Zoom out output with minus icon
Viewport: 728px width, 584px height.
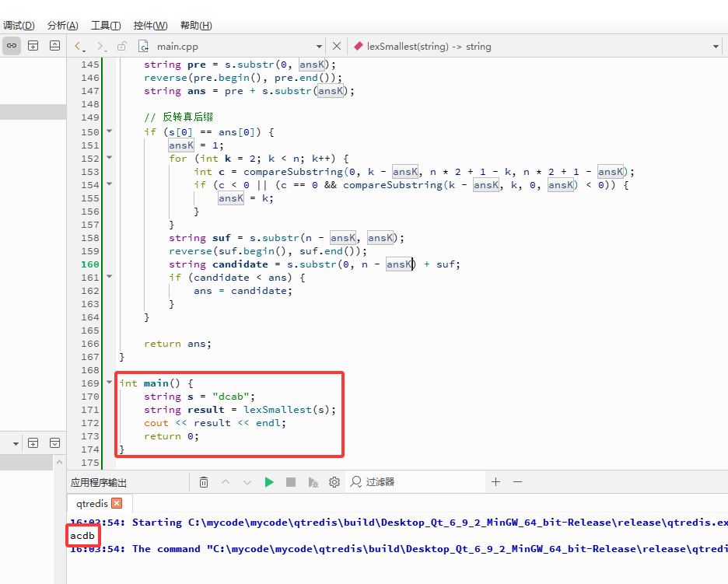(518, 482)
